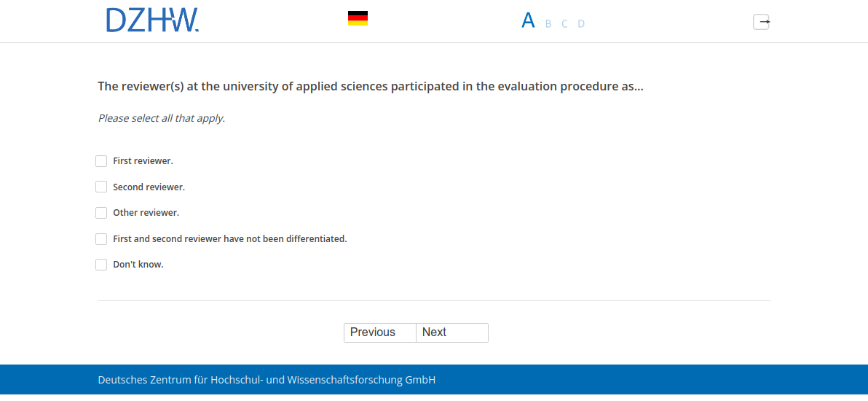Click 'Please select all that apply' instruction
Image resolution: width=868 pixels, height=401 pixels.
[x=162, y=118]
